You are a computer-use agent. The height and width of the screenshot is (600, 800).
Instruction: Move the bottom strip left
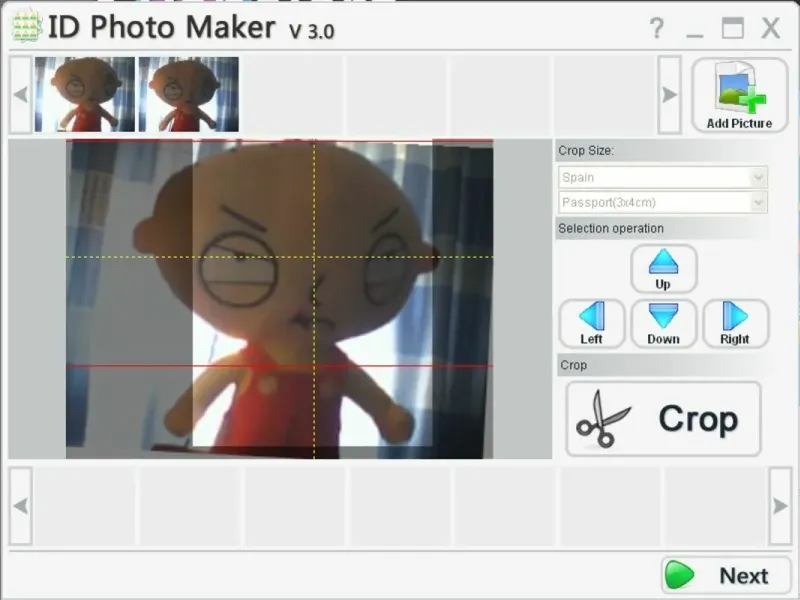point(21,506)
